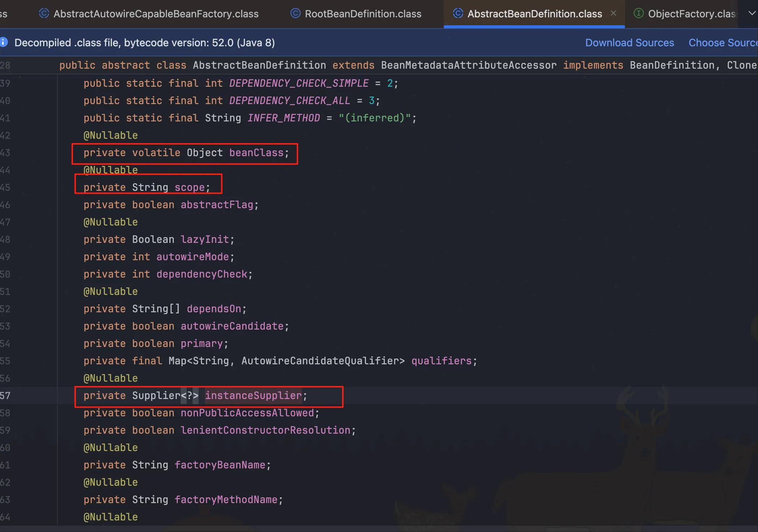Screen dimensions: 758x532
Task: Open the ObjectFactory.class tab
Action: (x=692, y=14)
